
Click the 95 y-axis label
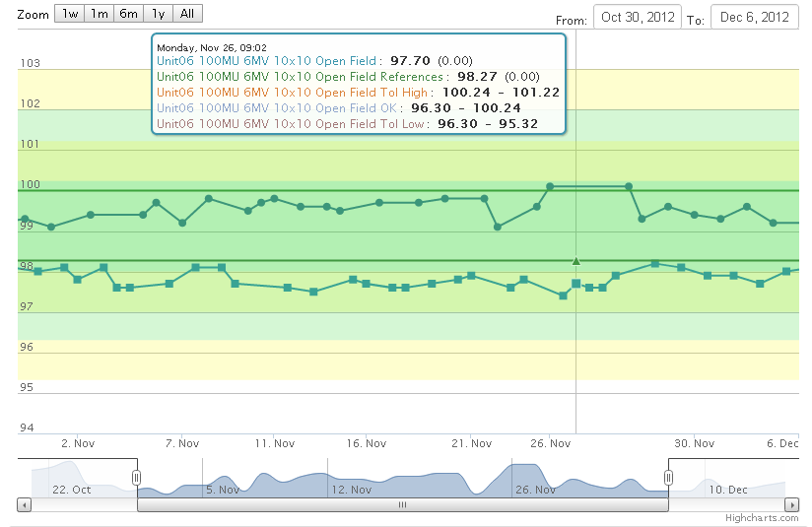click(27, 387)
